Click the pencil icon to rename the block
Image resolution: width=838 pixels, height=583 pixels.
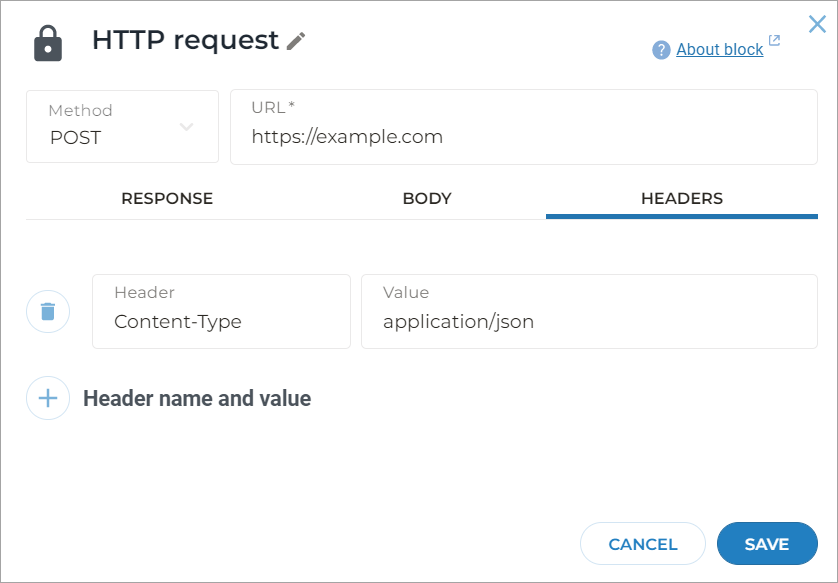[294, 42]
